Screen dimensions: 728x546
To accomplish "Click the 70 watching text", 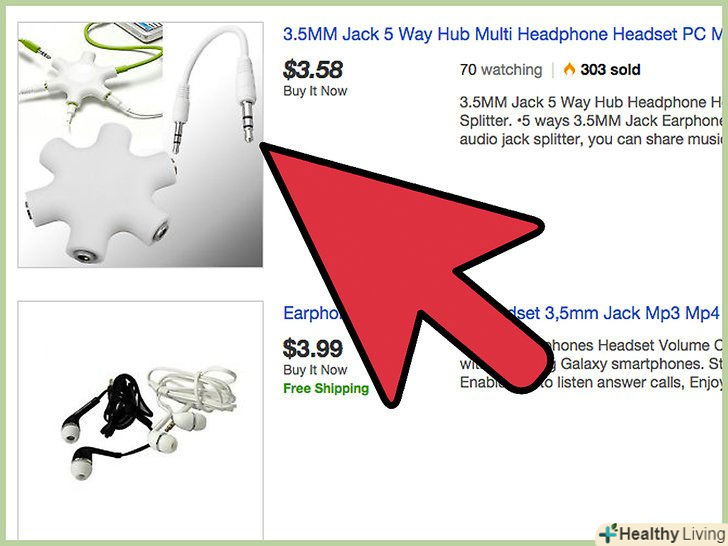I will (501, 70).
